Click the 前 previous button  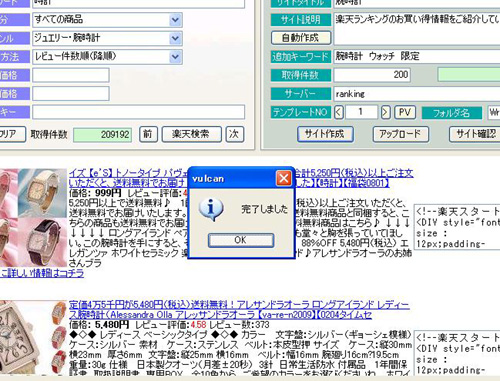[x=148, y=134]
